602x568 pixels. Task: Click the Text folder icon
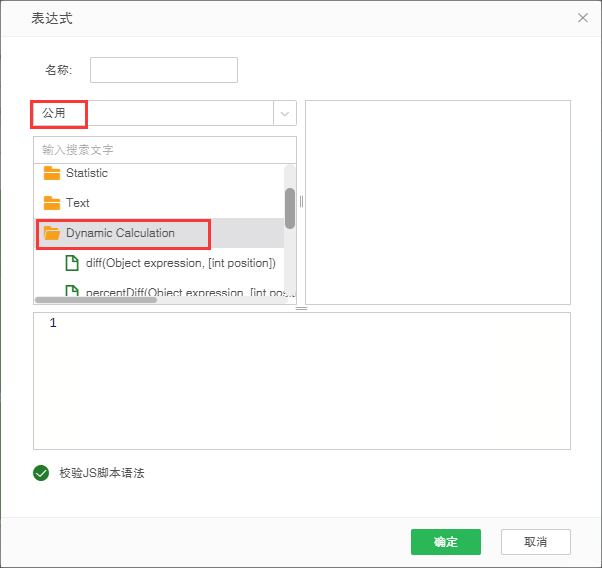pyautogui.click(x=52, y=203)
